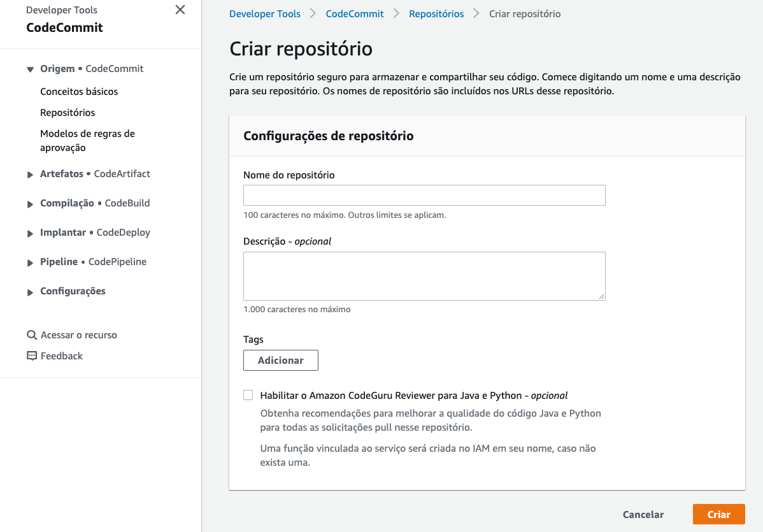The height and width of the screenshot is (532, 763).
Task: Open Conceitos básicos in sidebar
Action: click(79, 92)
